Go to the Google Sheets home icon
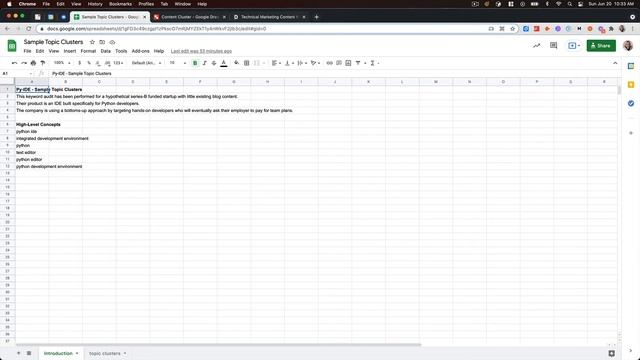This screenshot has height=360, width=640. 12,45
